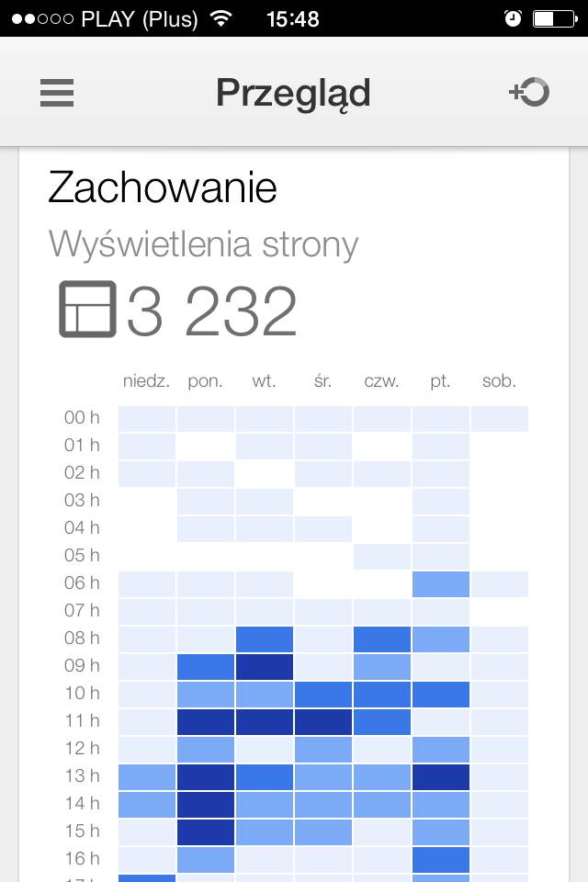
Task: Tap the 11 h row label
Action: pyautogui.click(x=82, y=721)
